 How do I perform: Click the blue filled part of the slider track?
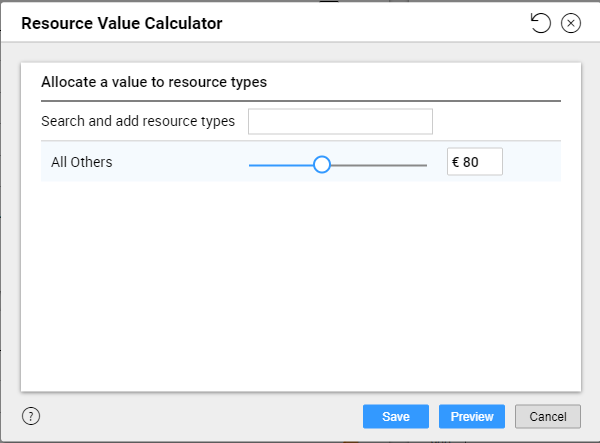tap(281, 165)
